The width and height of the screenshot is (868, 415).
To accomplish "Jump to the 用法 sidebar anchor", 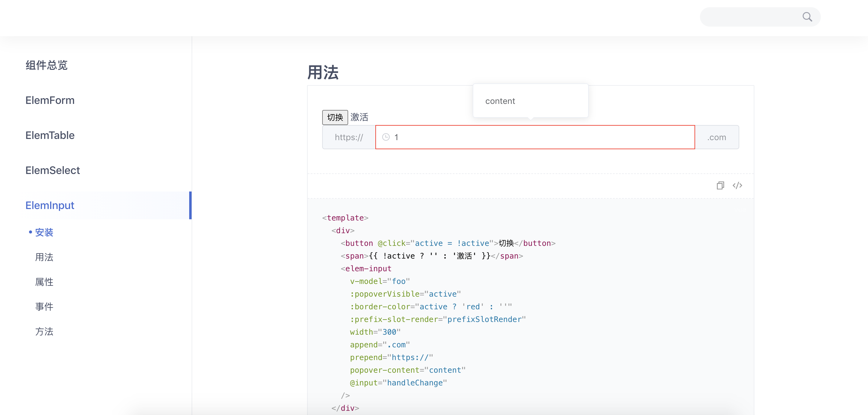I will (x=44, y=257).
